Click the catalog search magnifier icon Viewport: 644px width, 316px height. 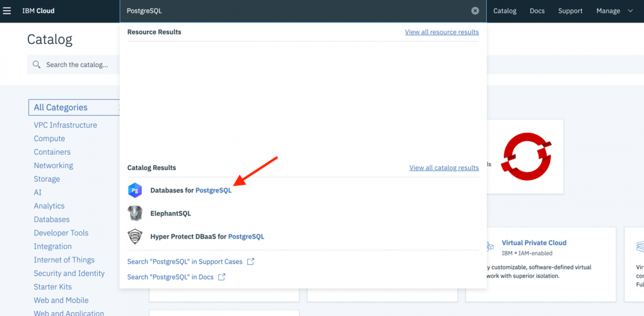37,64
